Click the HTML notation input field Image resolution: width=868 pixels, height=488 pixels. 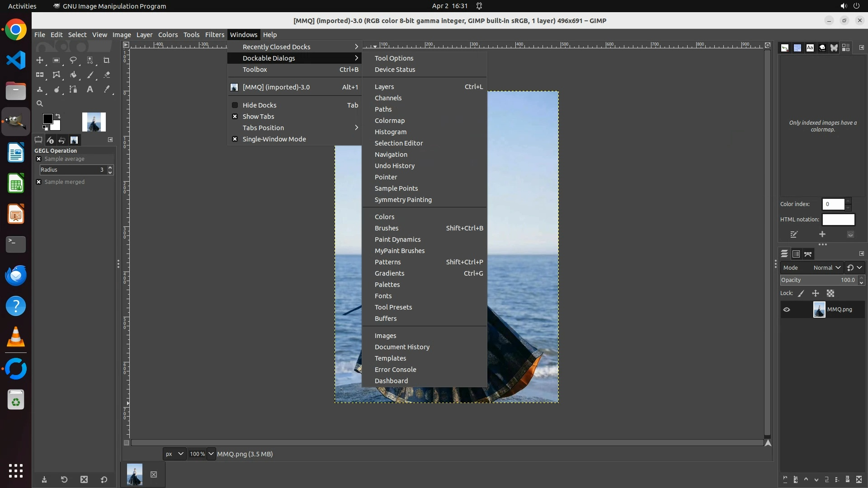tap(838, 220)
